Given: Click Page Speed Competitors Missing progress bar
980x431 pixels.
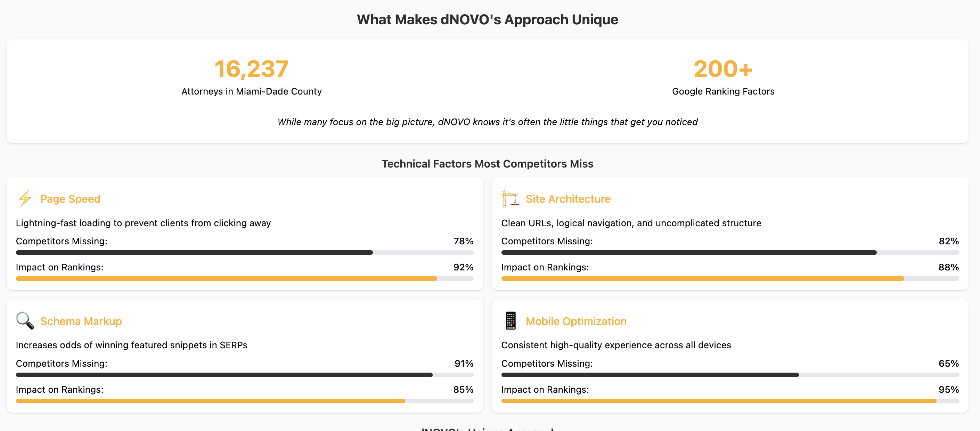Looking at the screenshot, I should click(245, 253).
